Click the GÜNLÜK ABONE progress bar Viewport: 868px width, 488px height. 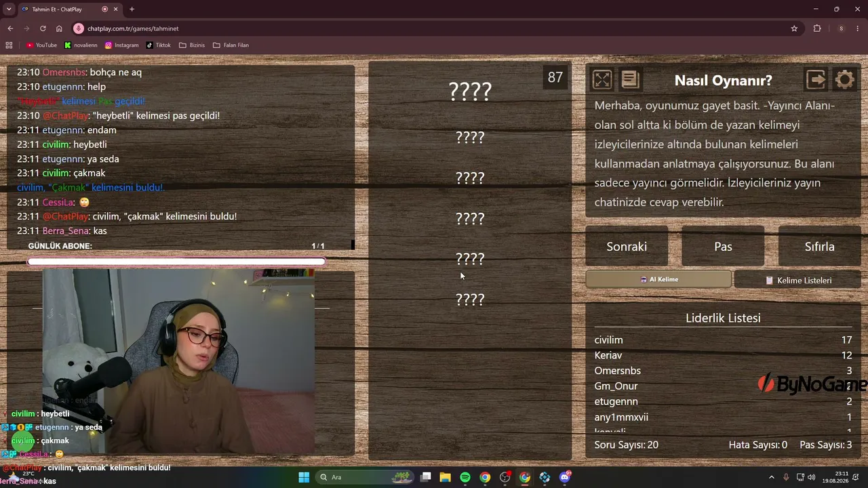(x=176, y=262)
